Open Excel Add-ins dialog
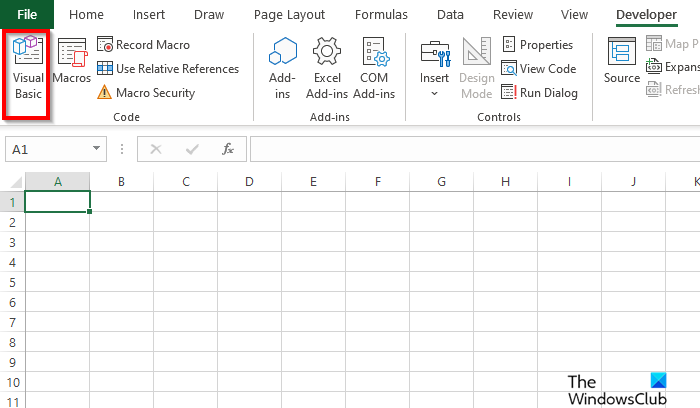 327,64
